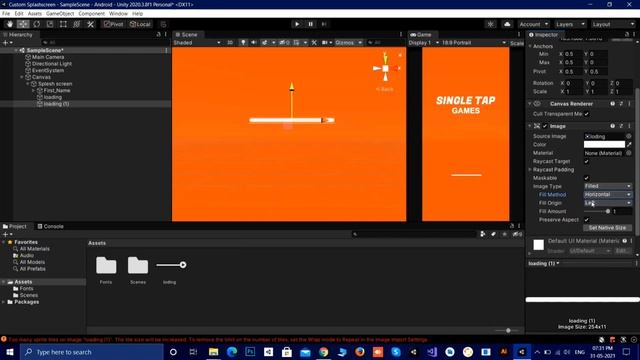Toggle Image component enabled checkbox
The image size is (640, 360).
pyautogui.click(x=545, y=126)
